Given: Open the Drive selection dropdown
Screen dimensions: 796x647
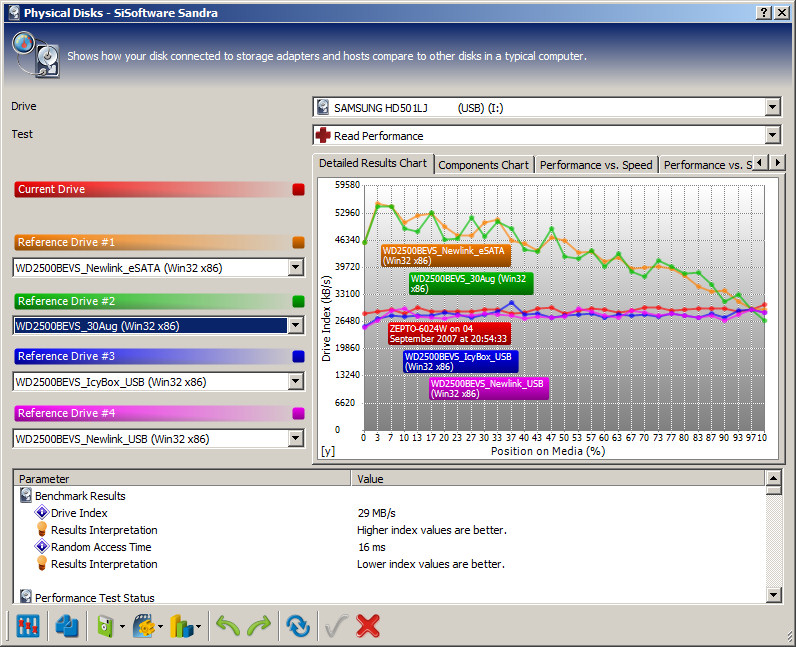Looking at the screenshot, I should pos(772,107).
